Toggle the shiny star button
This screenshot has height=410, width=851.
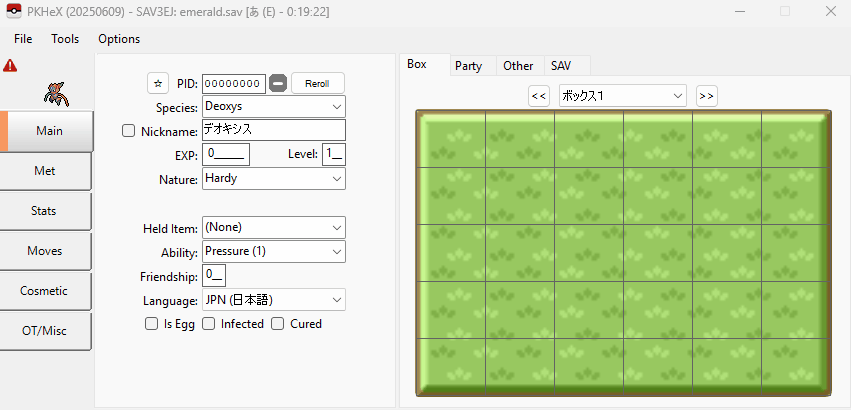(158, 84)
